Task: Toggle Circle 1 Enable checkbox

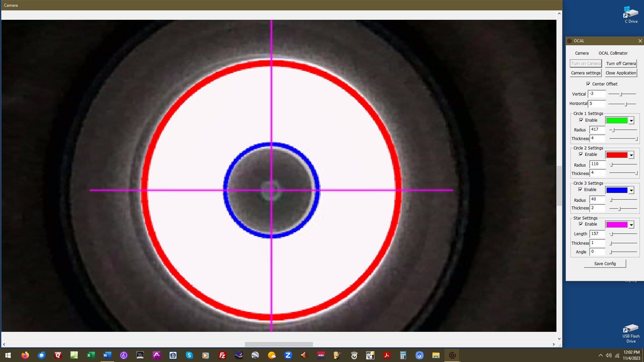Action: tap(581, 120)
